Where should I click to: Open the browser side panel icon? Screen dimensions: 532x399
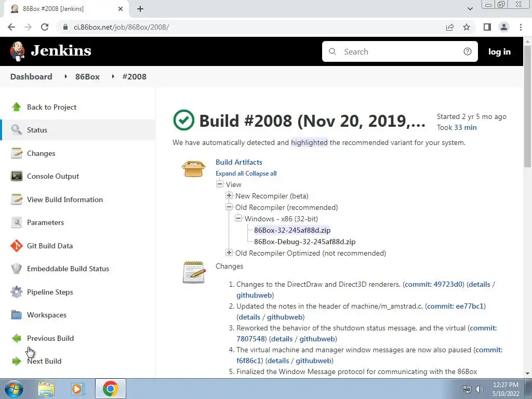point(487,27)
